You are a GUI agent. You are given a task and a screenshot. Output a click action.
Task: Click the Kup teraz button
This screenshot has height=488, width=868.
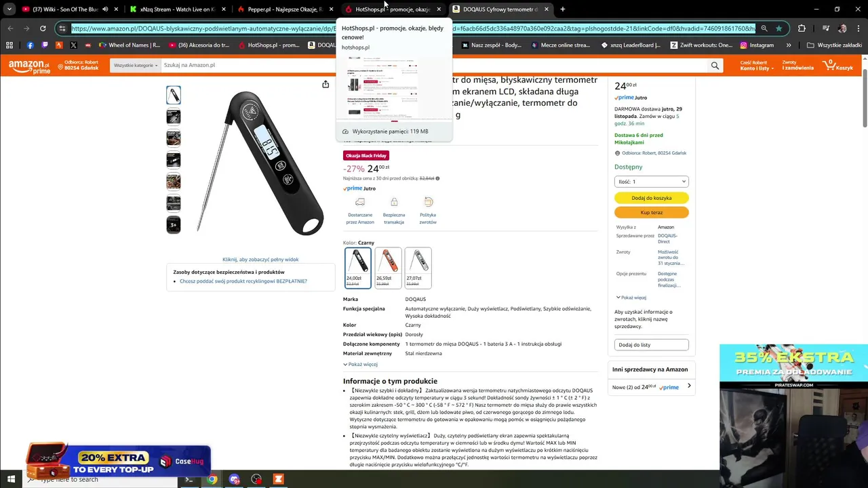(651, 212)
